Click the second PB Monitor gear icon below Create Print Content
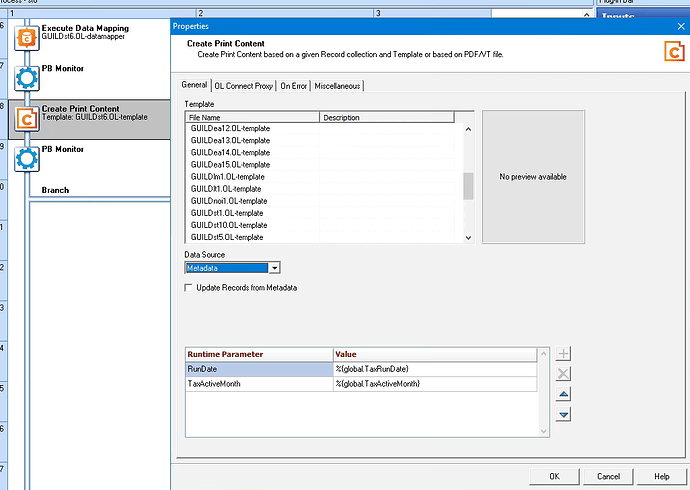Viewport: 690px width, 490px height. (27, 159)
